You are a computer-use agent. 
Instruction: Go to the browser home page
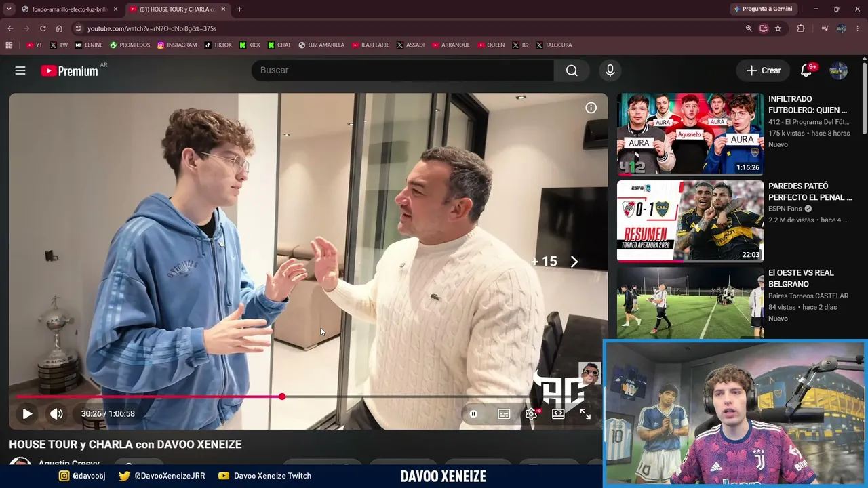pyautogui.click(x=59, y=28)
